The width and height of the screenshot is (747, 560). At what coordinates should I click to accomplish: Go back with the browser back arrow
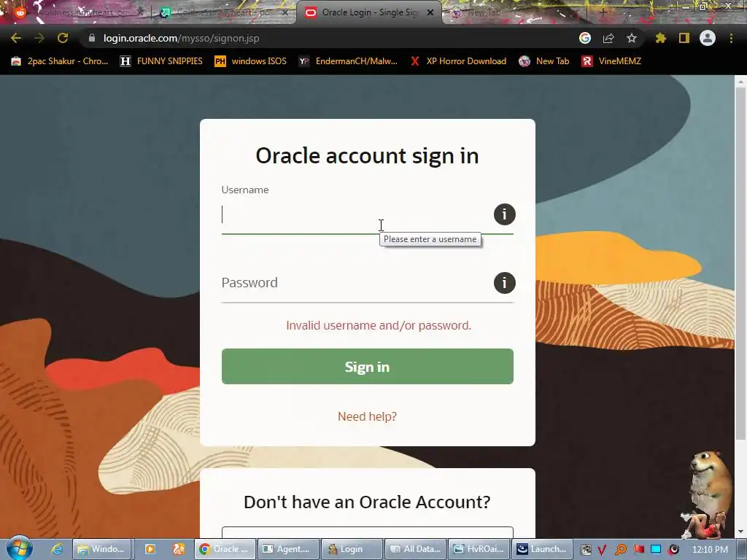[x=16, y=38]
